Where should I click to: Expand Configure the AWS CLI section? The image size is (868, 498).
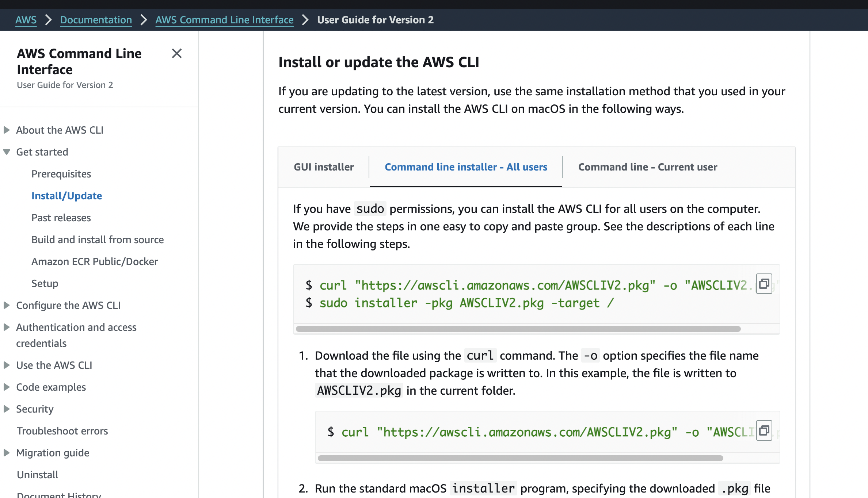[x=7, y=305]
